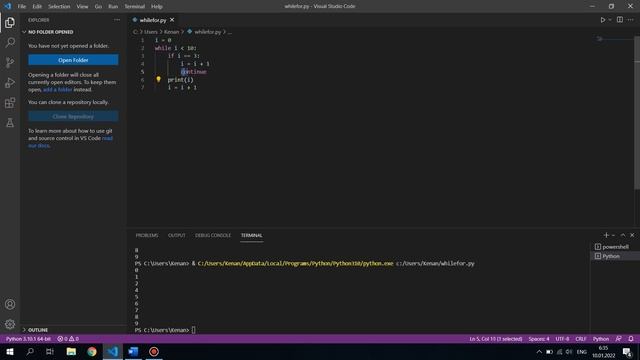This screenshot has height=360, width=640.
Task: Create a new terminal with plus icon
Action: pyautogui.click(x=606, y=235)
